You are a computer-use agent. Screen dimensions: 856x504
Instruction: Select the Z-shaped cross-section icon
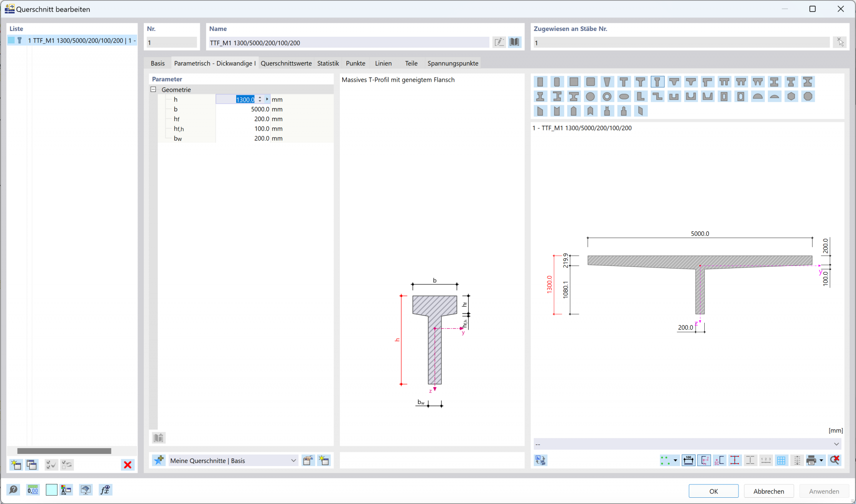point(657,96)
